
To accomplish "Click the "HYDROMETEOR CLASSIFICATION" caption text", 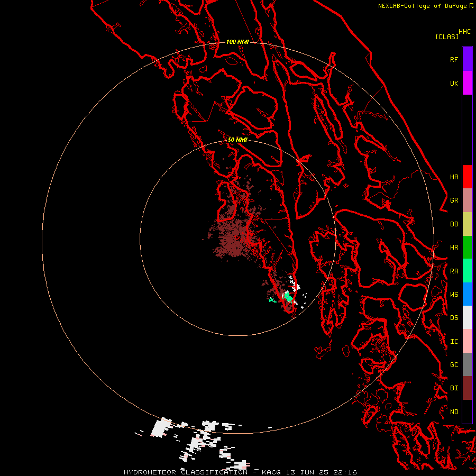I will pyautogui.click(x=186, y=472).
